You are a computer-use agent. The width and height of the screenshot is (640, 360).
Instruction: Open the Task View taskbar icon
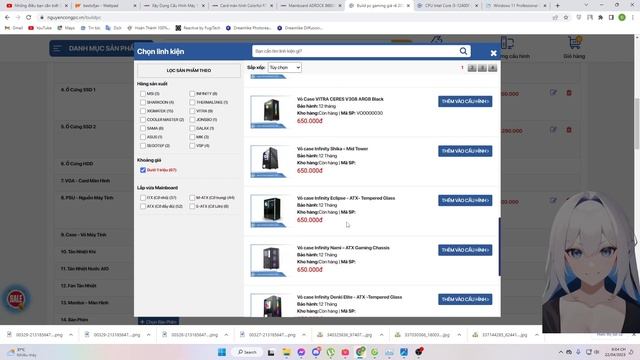pyautogui.click(x=271, y=352)
